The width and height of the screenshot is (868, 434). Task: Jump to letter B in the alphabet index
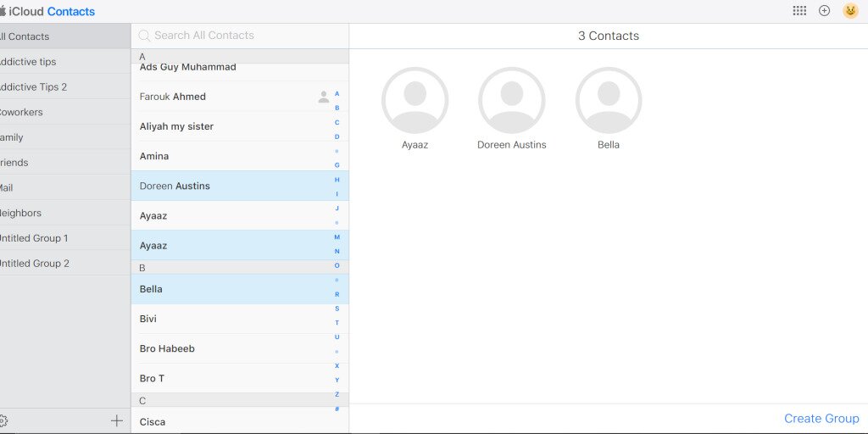tap(337, 108)
